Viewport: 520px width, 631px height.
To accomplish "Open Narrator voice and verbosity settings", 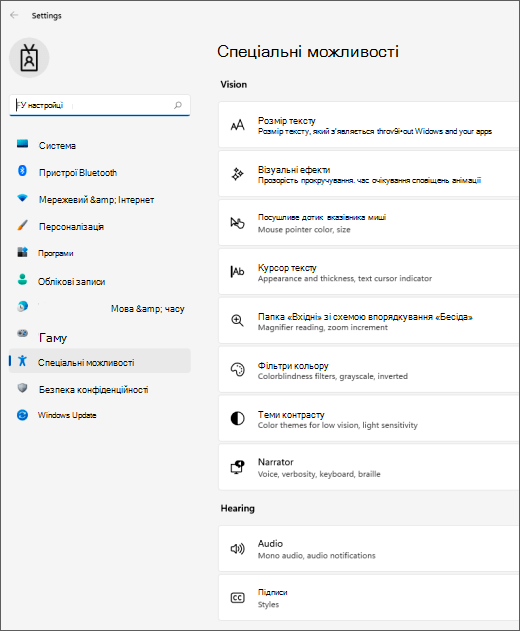I will [369, 467].
